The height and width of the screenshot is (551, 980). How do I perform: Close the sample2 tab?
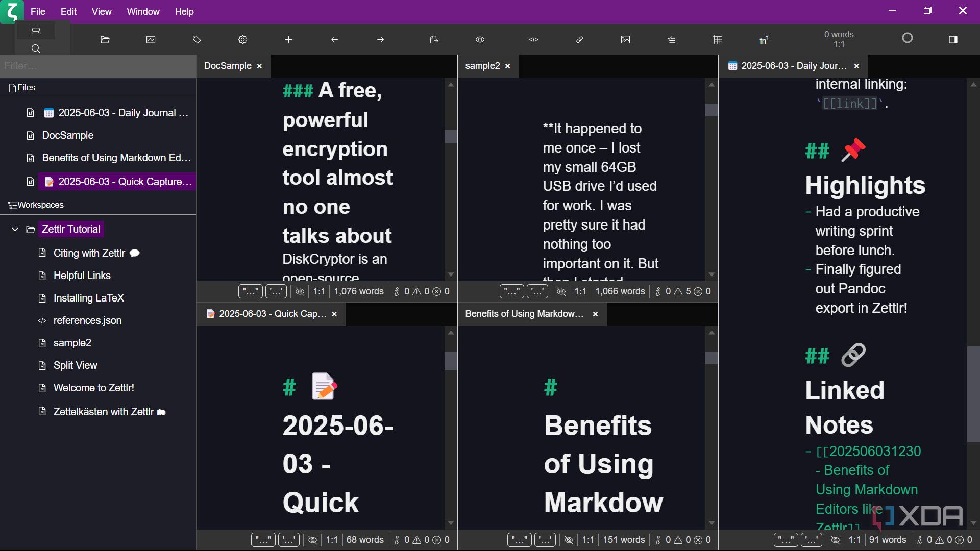coord(508,66)
